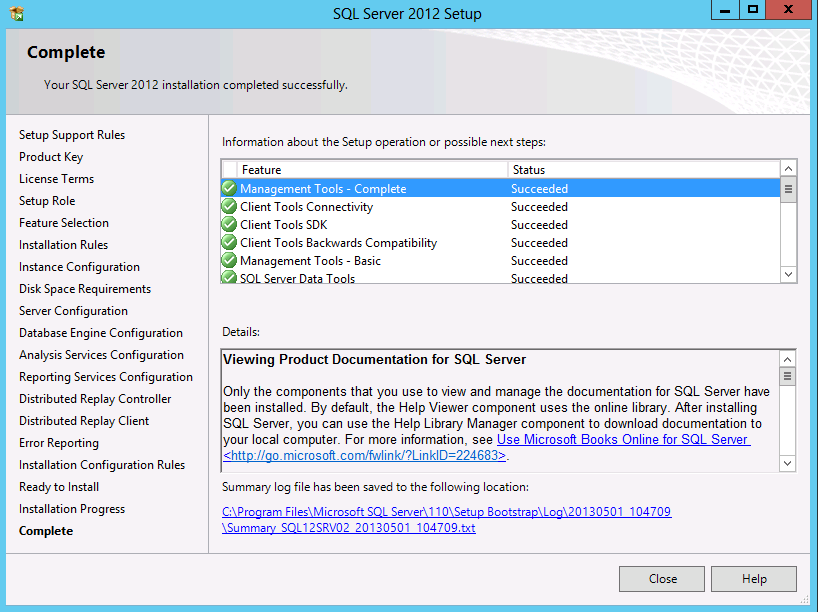Open the summary log file path link
Viewport: 818px width, 612px height.
(x=447, y=512)
